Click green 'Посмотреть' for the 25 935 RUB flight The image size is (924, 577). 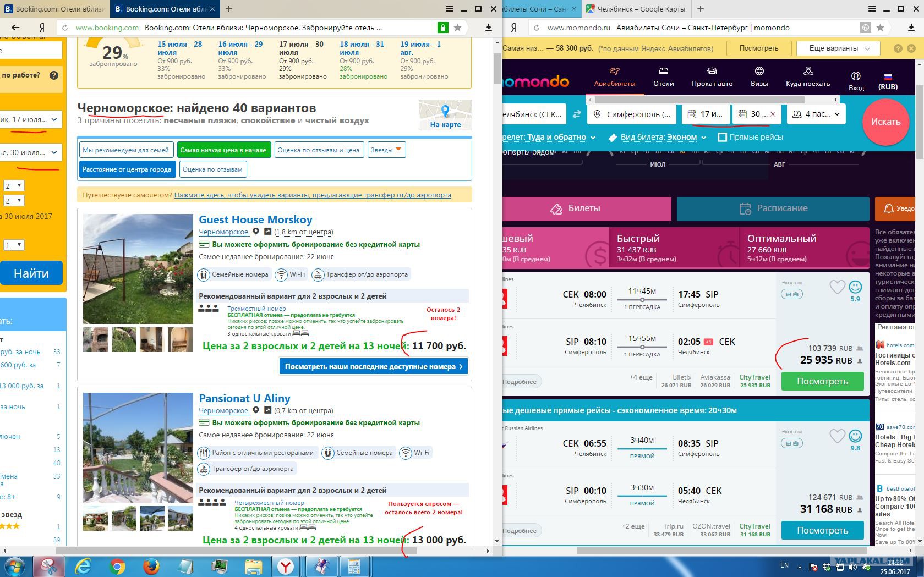823,381
